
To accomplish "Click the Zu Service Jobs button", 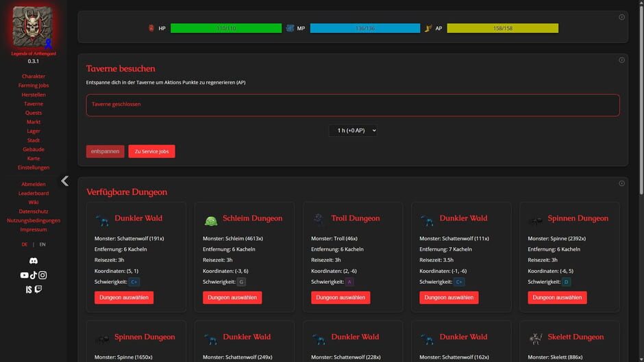I will point(151,151).
